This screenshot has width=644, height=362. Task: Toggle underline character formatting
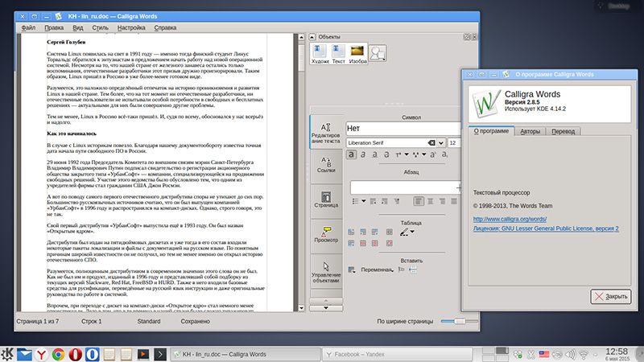(x=374, y=154)
